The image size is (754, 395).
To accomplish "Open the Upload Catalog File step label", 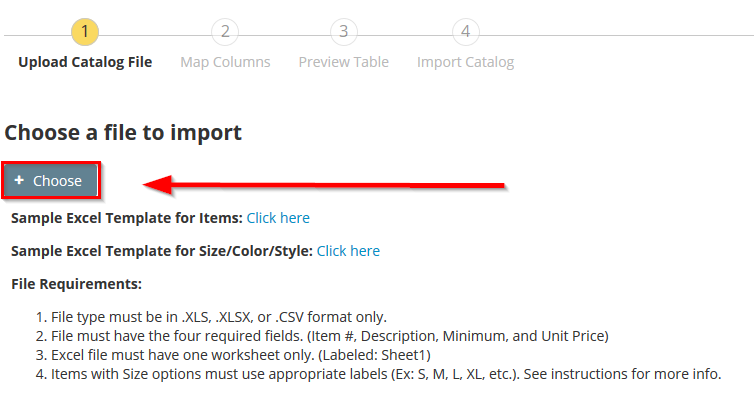I will 85,62.
